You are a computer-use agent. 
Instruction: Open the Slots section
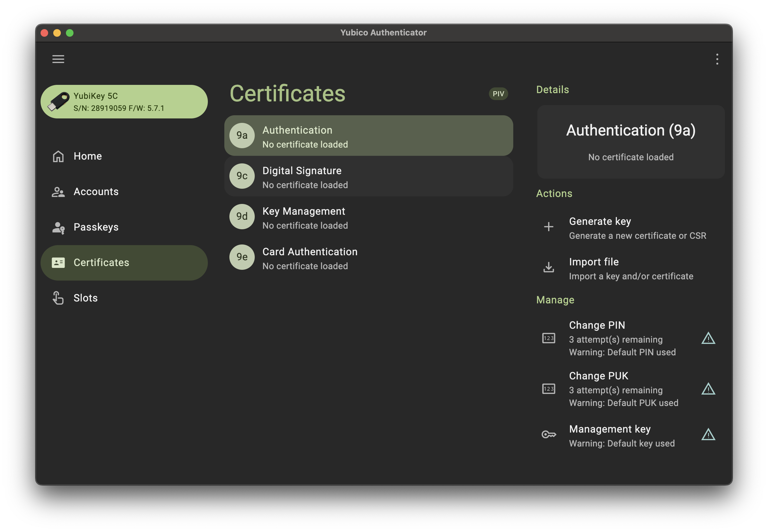(124, 298)
